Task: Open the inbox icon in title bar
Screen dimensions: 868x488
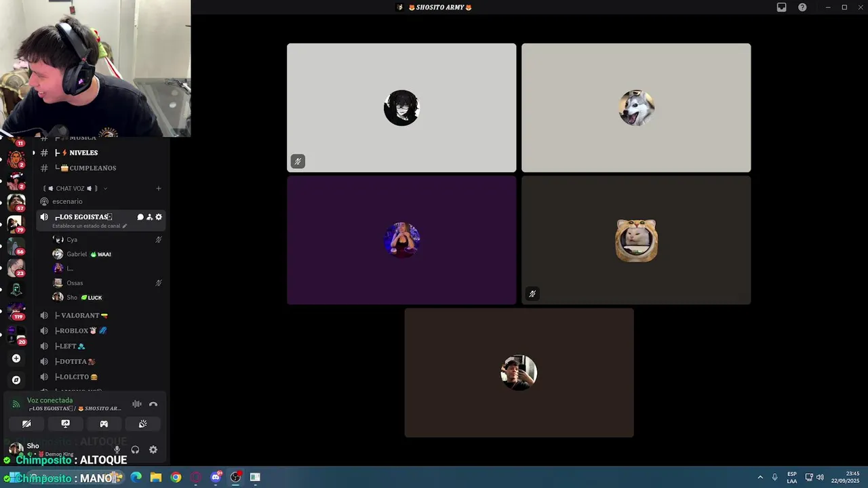Action: coord(781,7)
